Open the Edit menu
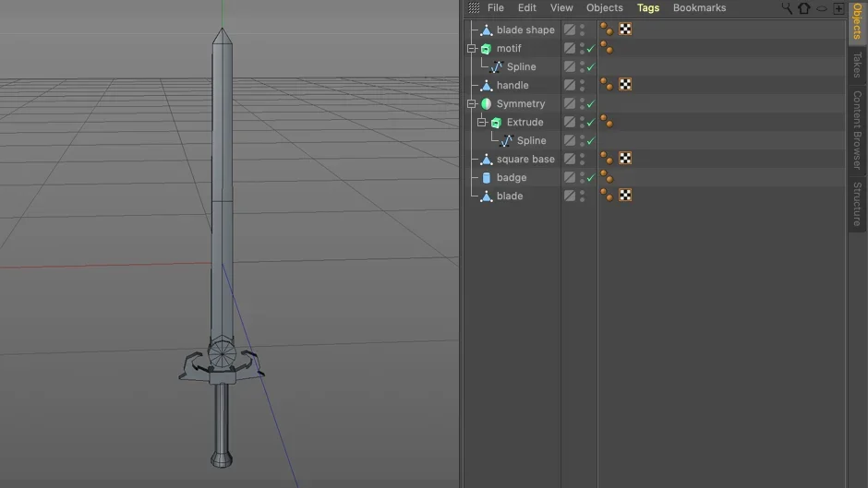Image resolution: width=868 pixels, height=488 pixels. (x=526, y=7)
